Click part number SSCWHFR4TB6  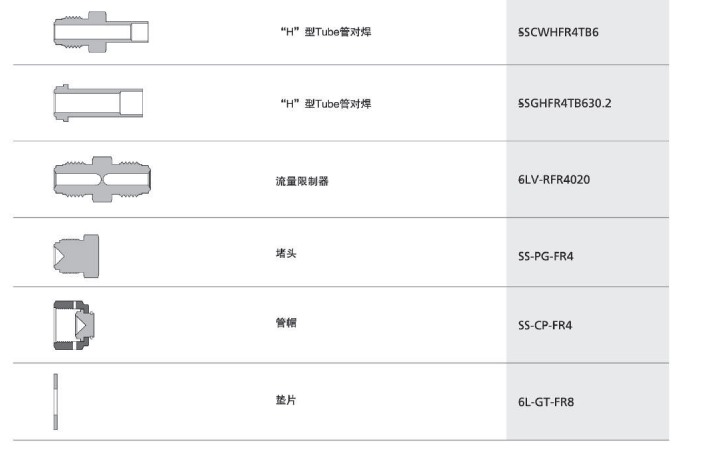click(x=558, y=32)
